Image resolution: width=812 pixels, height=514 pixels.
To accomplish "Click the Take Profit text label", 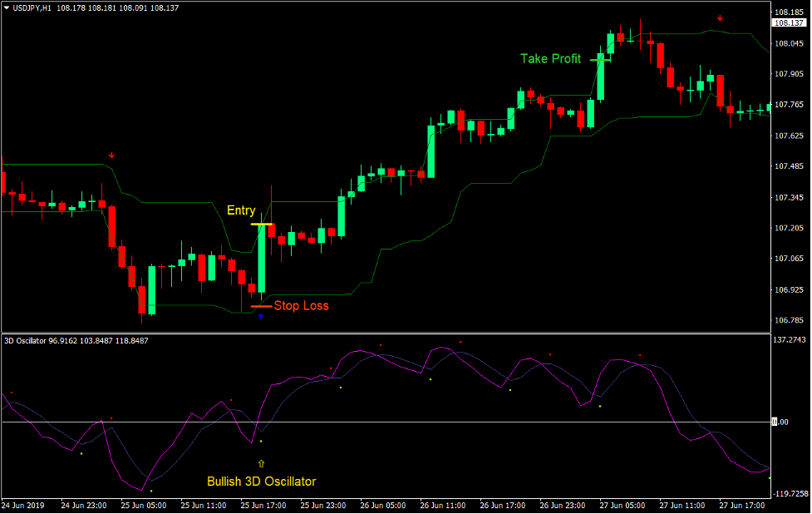I will click(549, 59).
